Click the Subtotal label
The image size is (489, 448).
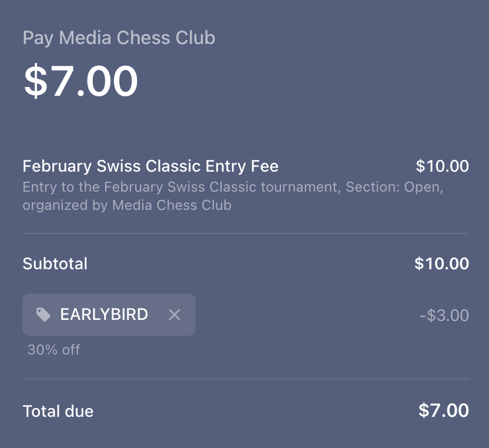[x=55, y=263]
